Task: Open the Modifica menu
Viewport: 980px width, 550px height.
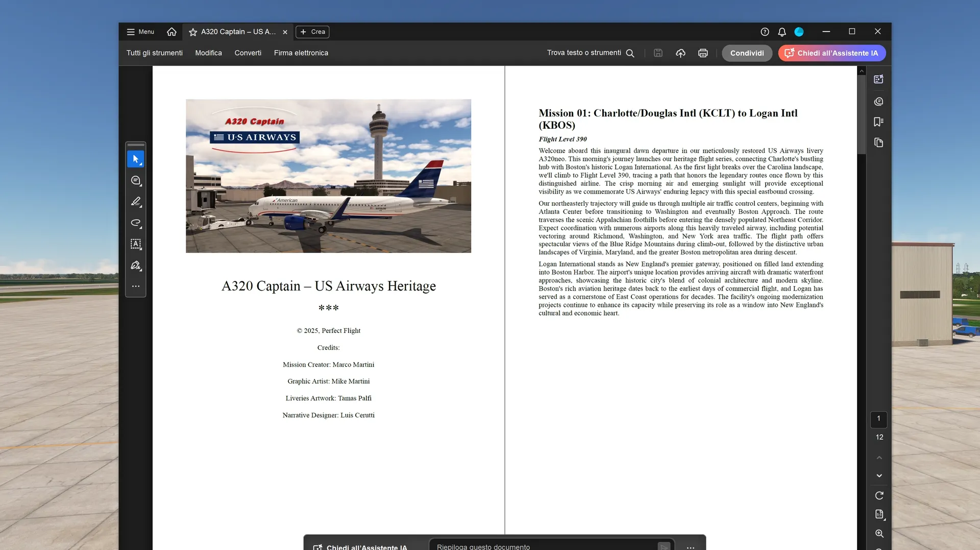Action: click(x=208, y=53)
